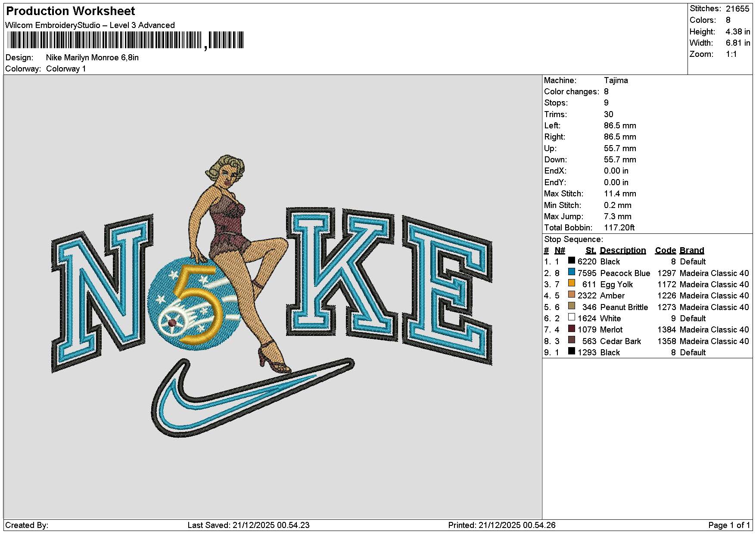Select the "Peanut Brittle" description text
The height and width of the screenshot is (534, 756).
coord(624,307)
